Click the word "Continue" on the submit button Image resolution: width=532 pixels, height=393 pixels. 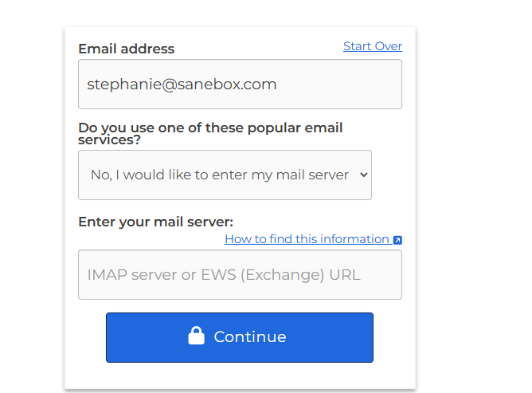(x=250, y=337)
